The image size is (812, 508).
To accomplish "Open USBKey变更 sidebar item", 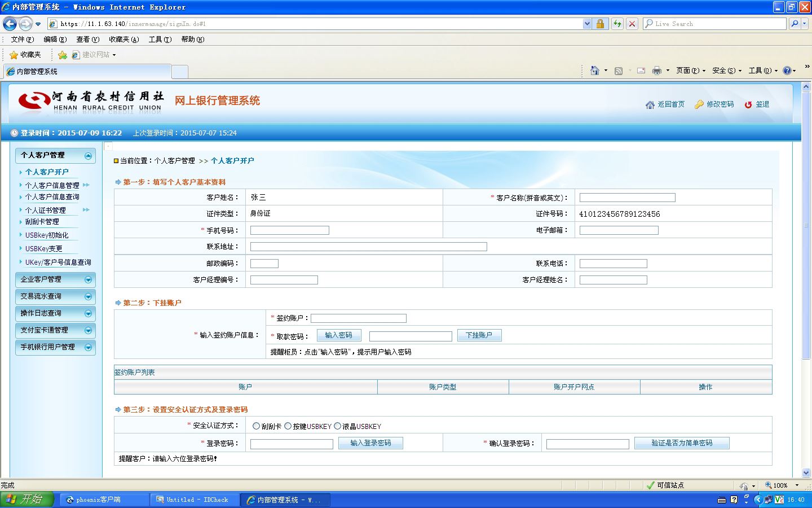I will [x=44, y=249].
